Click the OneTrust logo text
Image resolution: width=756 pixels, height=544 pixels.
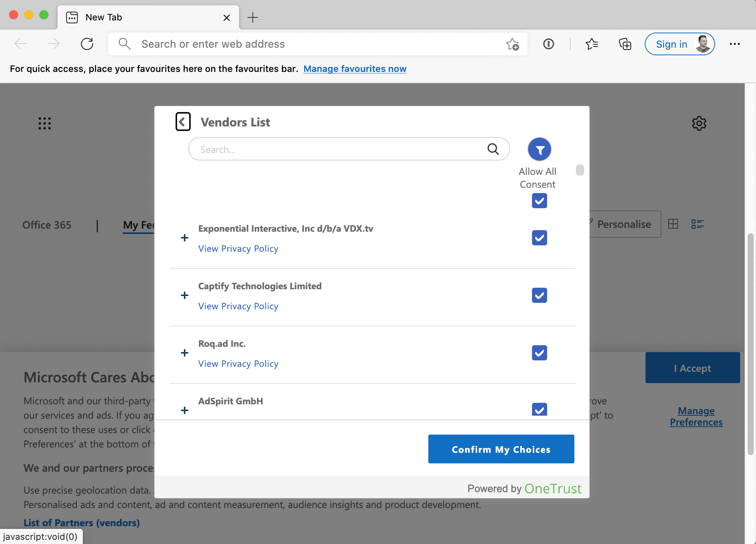click(553, 489)
